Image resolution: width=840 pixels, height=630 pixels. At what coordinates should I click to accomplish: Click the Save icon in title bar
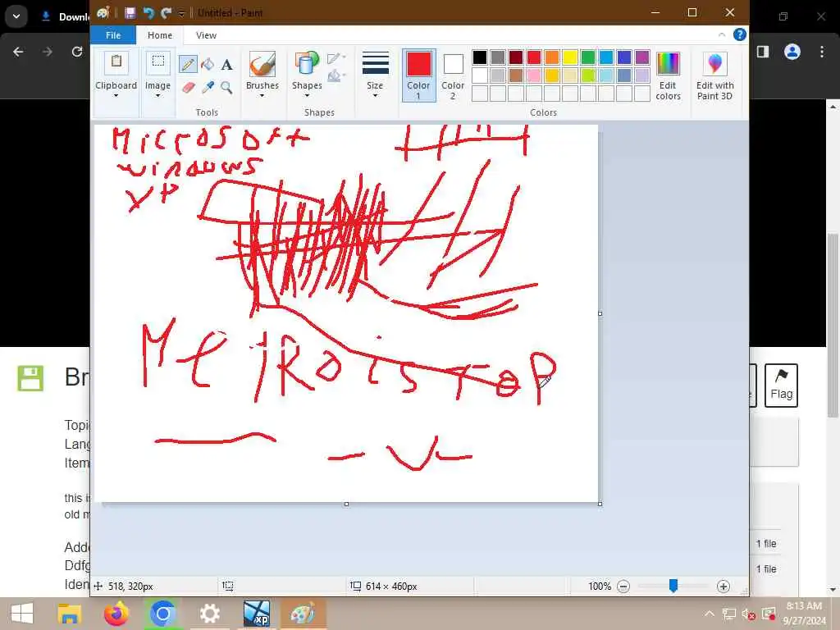[x=130, y=13]
